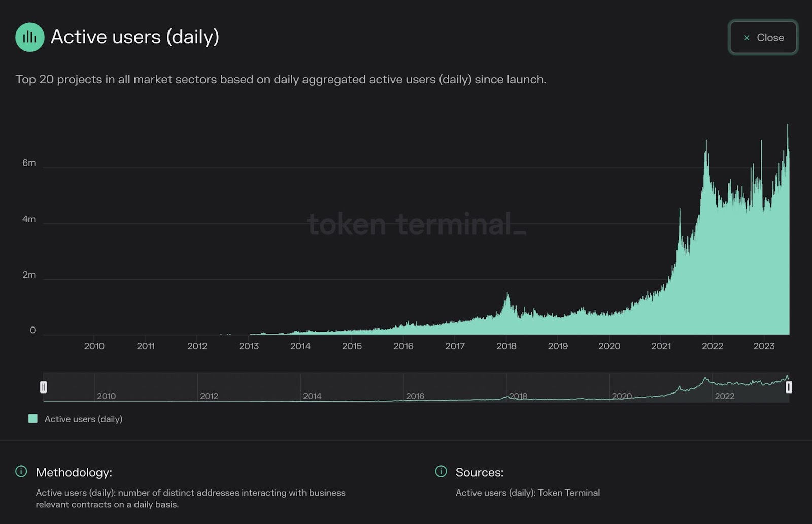Click the Active users (daily) title
The image size is (812, 524).
[135, 37]
